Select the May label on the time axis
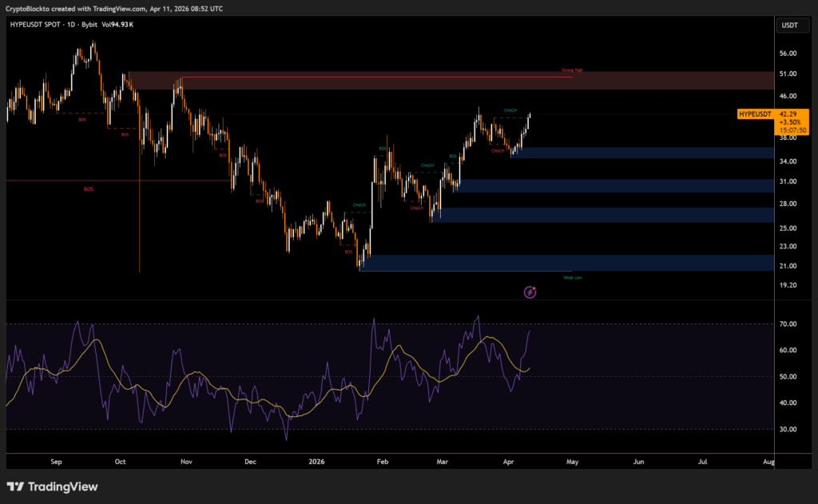This screenshot has width=818, height=504. 572,462
